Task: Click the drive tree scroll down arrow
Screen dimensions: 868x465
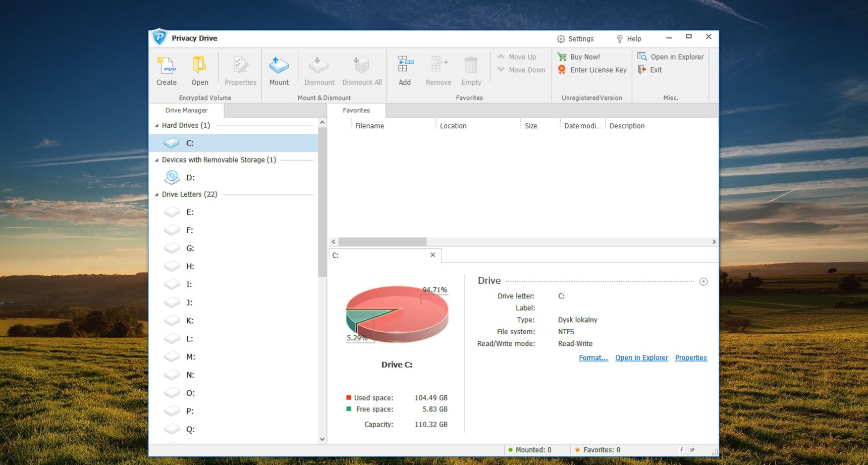Action: coord(322,439)
